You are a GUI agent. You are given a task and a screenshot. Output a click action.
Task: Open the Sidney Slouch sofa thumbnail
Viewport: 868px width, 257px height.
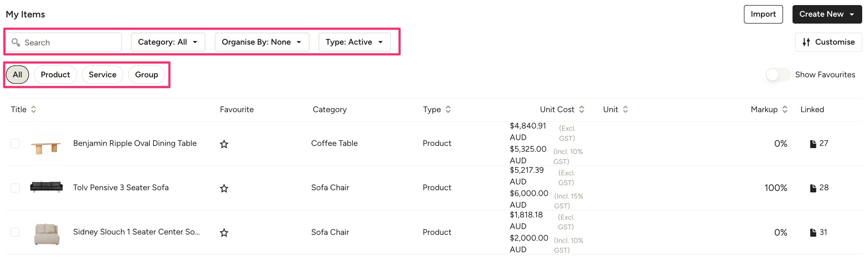click(46, 233)
